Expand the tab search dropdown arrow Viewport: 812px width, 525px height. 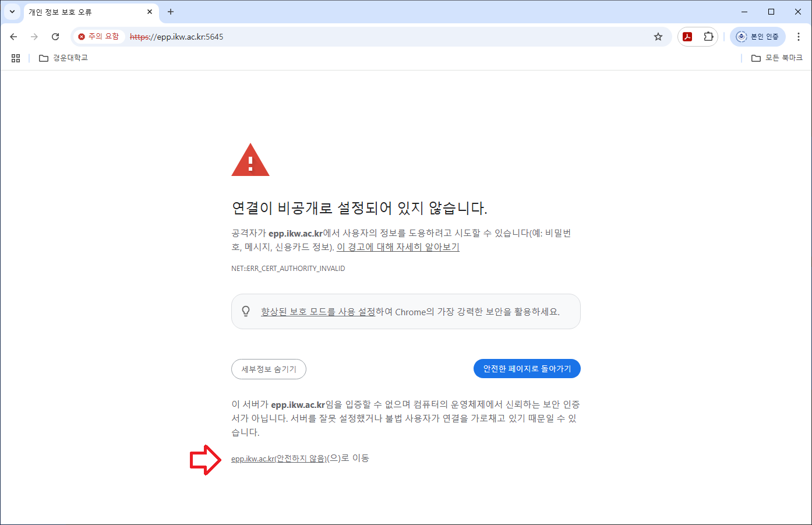point(12,12)
